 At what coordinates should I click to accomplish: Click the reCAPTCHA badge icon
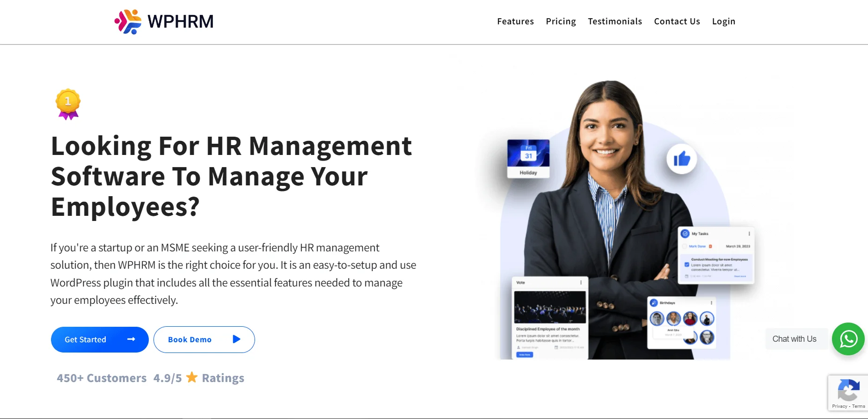(x=848, y=390)
